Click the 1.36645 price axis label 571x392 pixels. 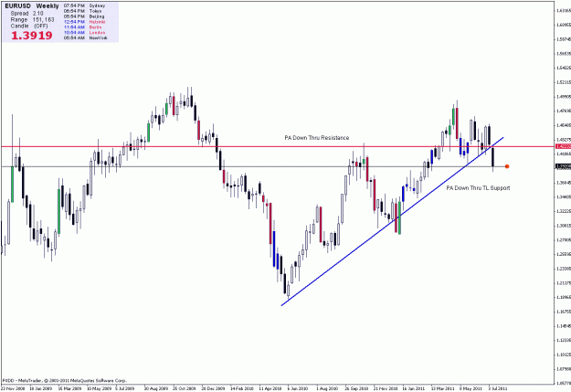[x=564, y=183]
